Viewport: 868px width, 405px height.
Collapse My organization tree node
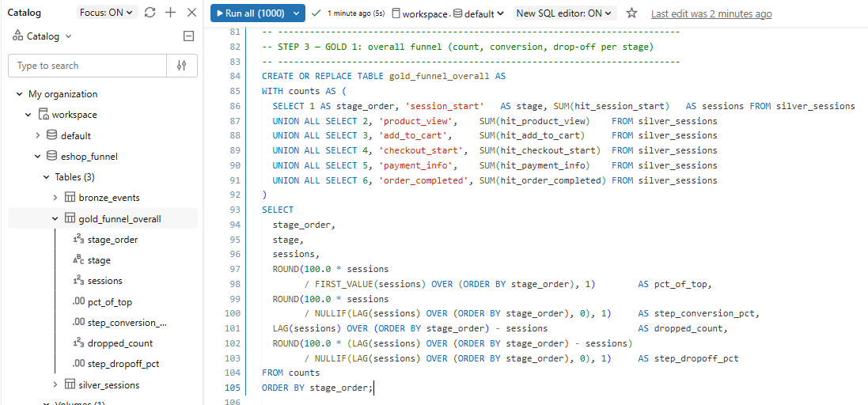point(19,94)
